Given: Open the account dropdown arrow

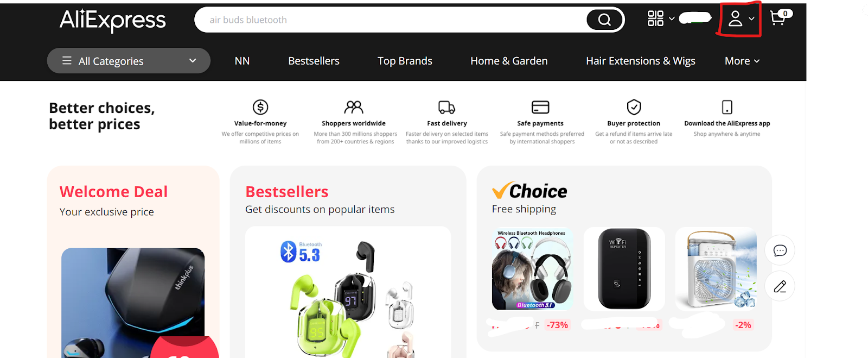Looking at the screenshot, I should (x=751, y=18).
